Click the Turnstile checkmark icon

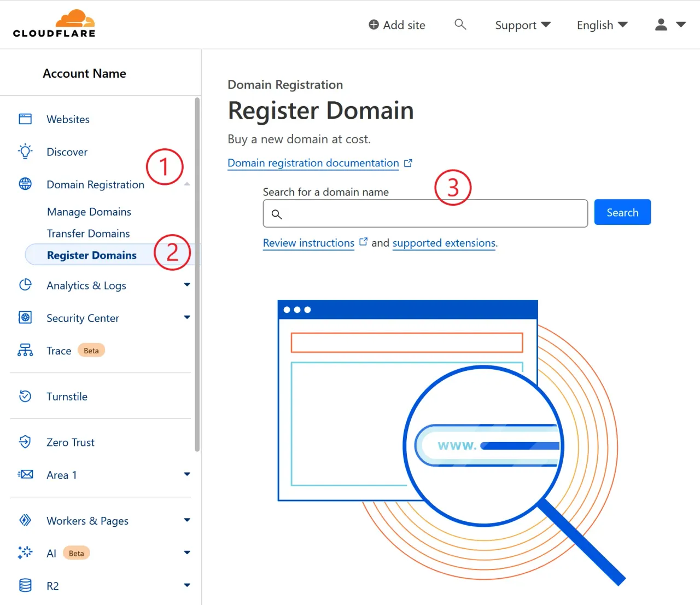(25, 396)
